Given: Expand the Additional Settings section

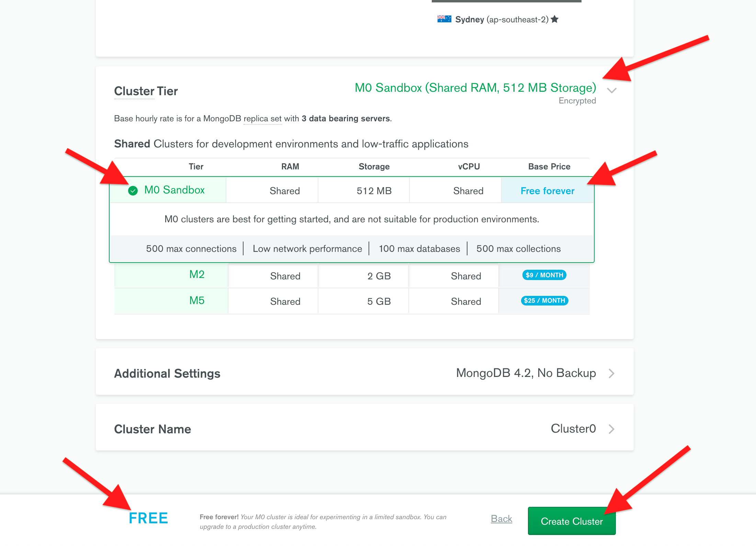Looking at the screenshot, I should pos(611,373).
